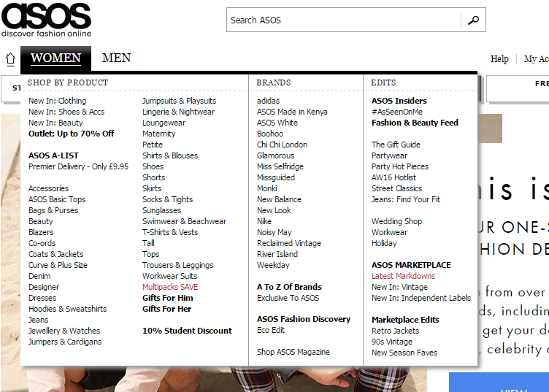The image size is (549, 392).
Task: Select the Denim category
Action: coord(39,276)
